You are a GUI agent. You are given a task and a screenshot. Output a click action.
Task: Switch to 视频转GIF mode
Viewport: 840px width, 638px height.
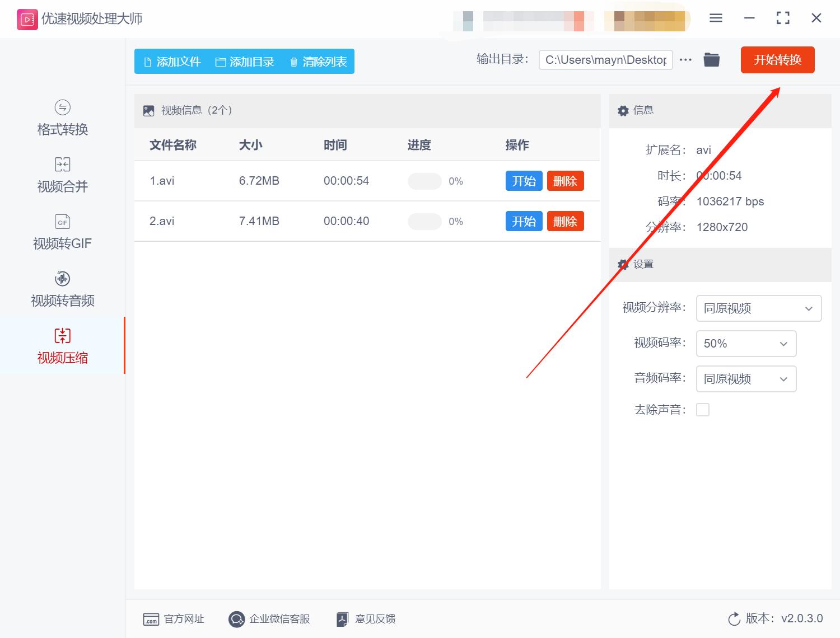62,232
